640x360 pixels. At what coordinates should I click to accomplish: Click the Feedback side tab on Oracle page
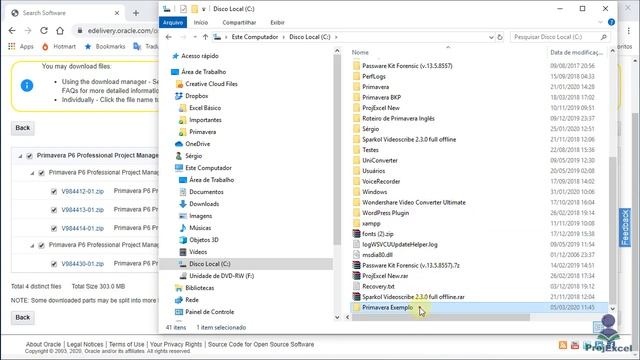point(625,228)
